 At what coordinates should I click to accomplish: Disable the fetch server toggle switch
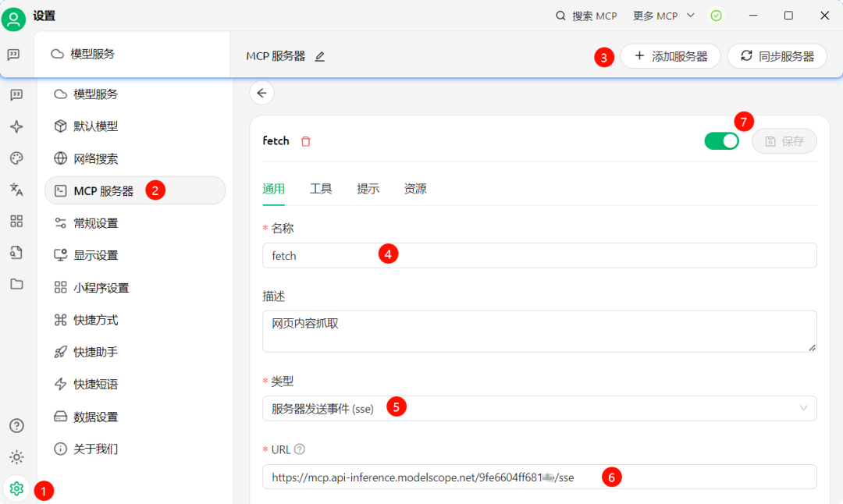pyautogui.click(x=721, y=141)
